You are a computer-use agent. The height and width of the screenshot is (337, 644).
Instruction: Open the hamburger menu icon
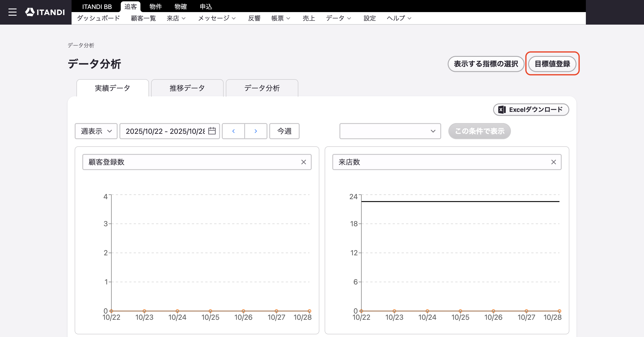12,12
